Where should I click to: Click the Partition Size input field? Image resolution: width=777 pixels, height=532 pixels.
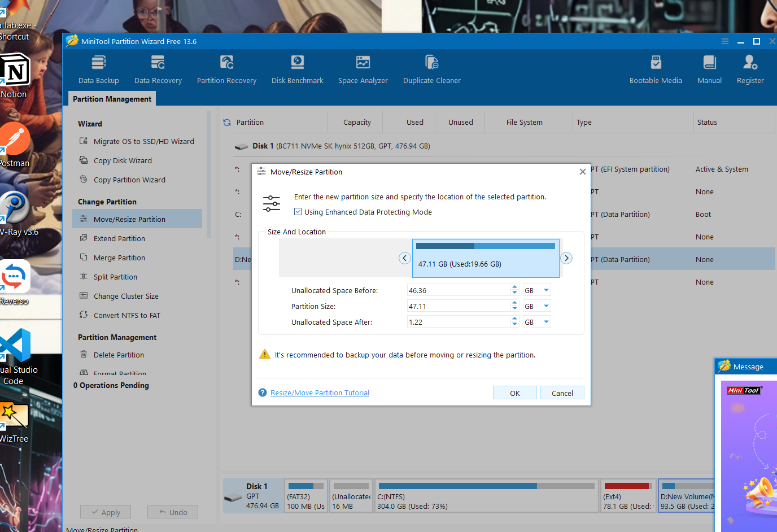[458, 306]
